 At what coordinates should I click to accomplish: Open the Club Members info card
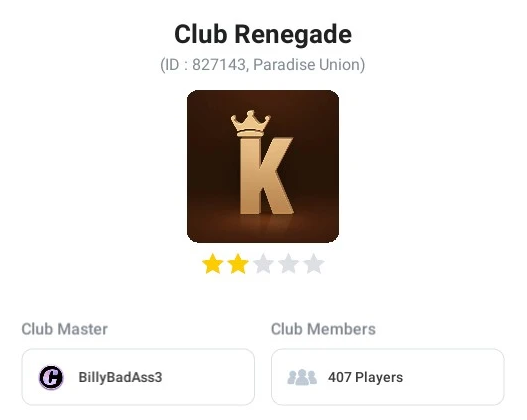(x=388, y=377)
